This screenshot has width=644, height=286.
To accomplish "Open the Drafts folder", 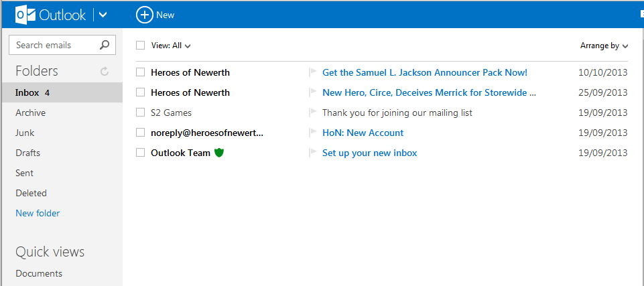I will click(27, 153).
